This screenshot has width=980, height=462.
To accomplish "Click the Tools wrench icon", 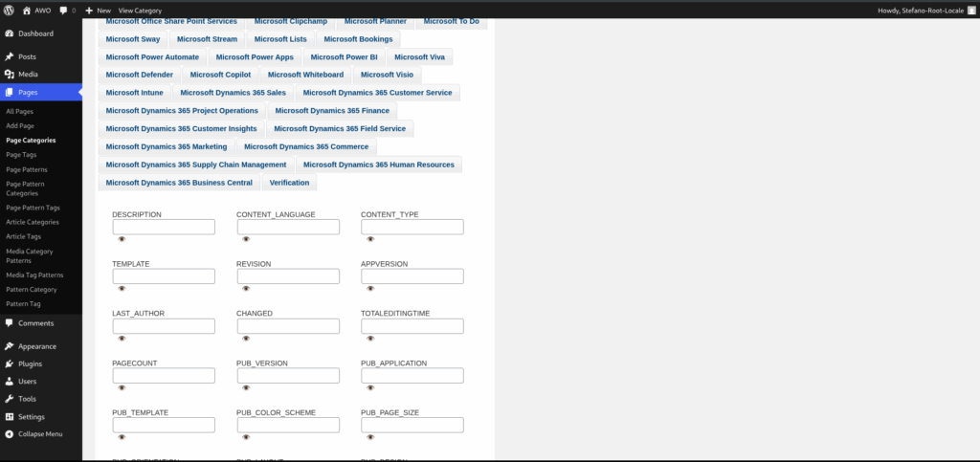I will 10,399.
